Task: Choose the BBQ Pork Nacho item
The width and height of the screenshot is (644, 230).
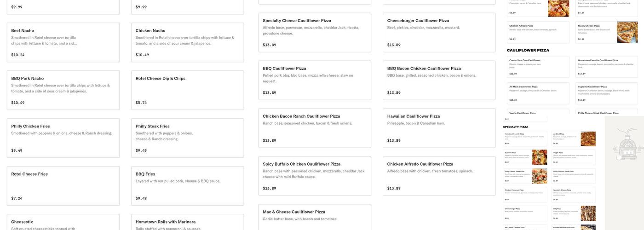Action: tap(63, 90)
